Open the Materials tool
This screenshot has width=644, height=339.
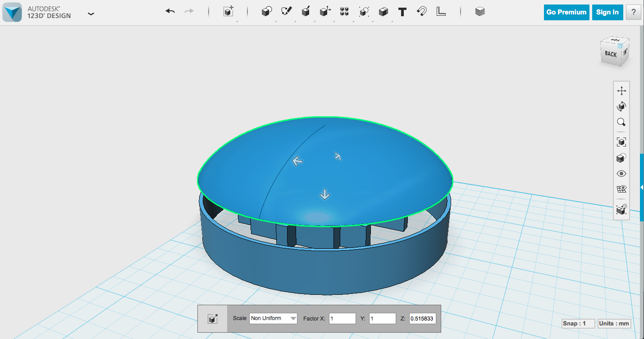(480, 12)
